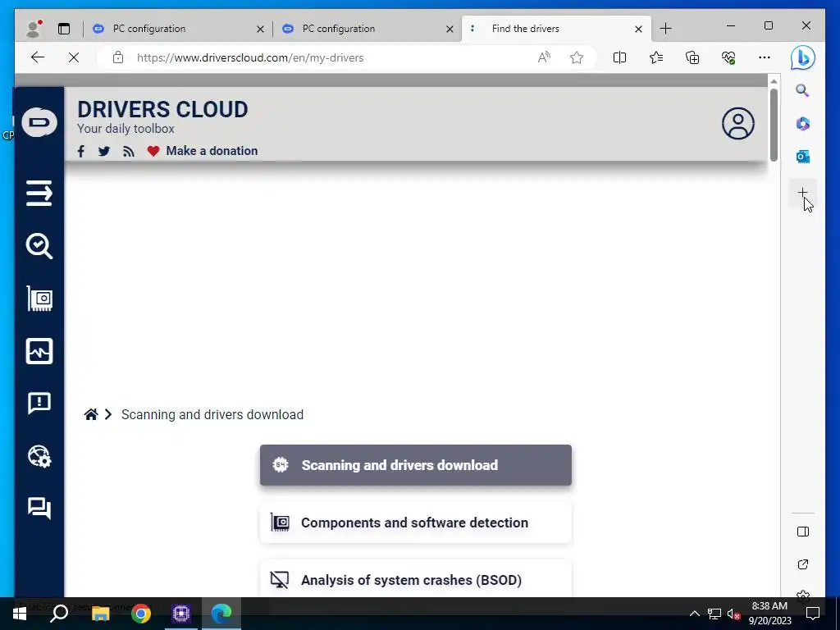This screenshot has height=630, width=840.
Task: Click the address bar URL
Action: point(250,58)
